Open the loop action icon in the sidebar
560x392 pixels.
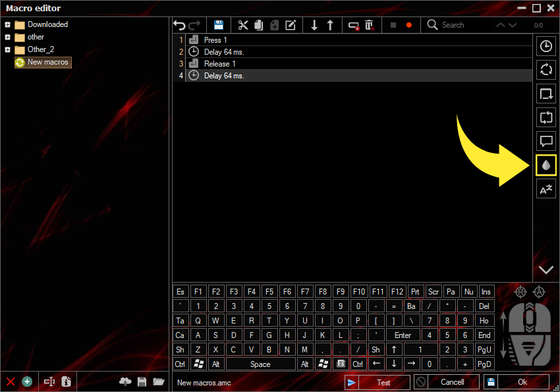coord(546,70)
